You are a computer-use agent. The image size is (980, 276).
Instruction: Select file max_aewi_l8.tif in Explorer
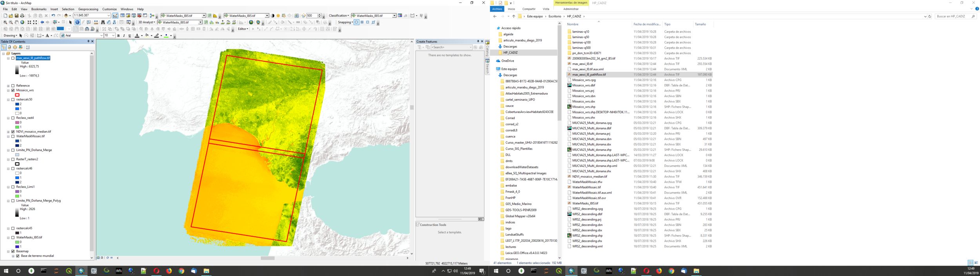coord(582,64)
